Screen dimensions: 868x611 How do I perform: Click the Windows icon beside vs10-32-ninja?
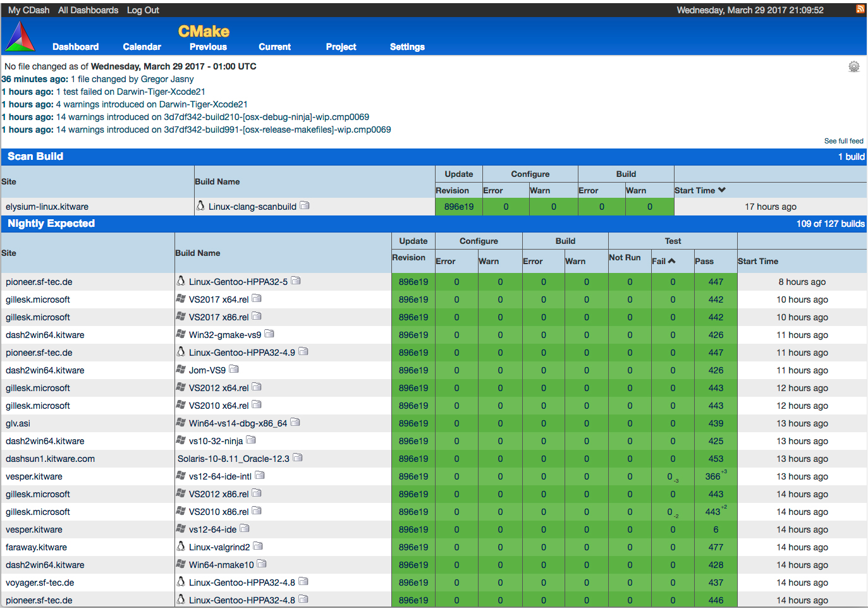click(181, 440)
